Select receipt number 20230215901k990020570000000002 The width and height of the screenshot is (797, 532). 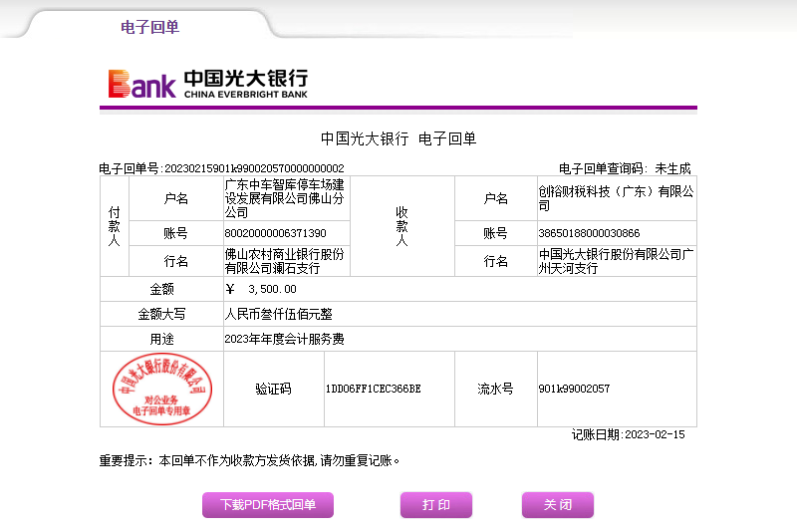(254, 168)
